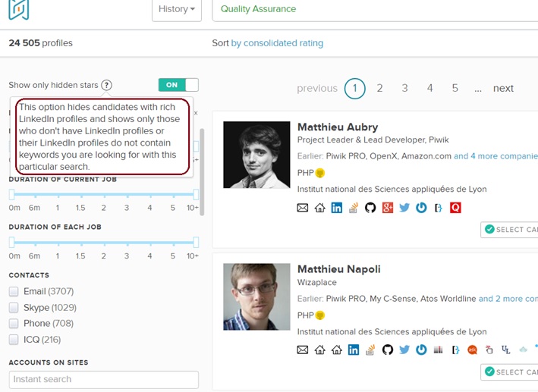Click the filter panel vertical scrollbar
The image size is (538, 392).
(x=202, y=172)
